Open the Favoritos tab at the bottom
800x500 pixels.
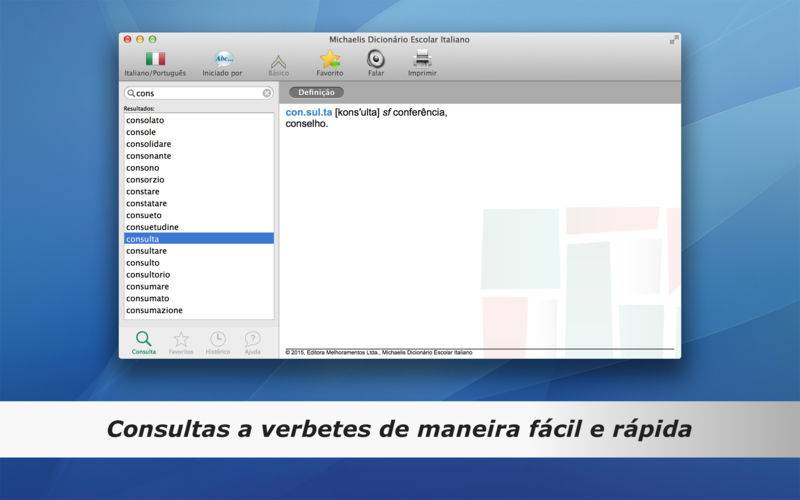pos(181,342)
